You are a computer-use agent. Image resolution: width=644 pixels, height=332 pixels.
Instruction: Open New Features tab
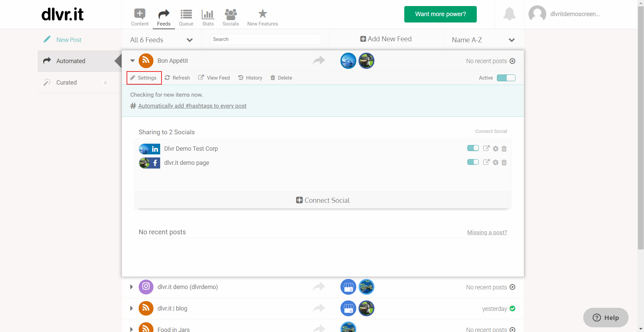pos(263,17)
